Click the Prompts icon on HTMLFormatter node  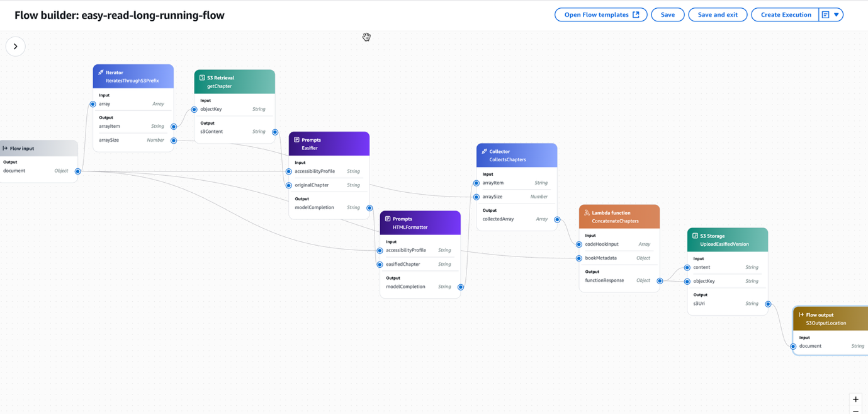click(386, 219)
